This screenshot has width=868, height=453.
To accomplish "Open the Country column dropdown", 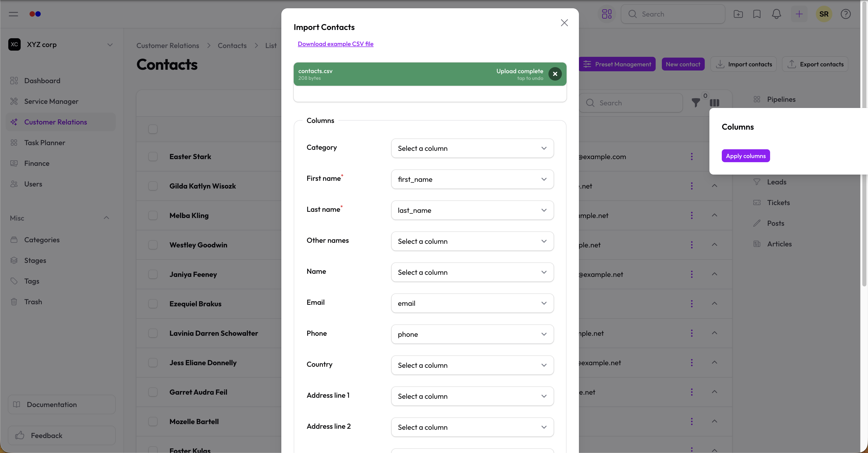I will point(472,365).
